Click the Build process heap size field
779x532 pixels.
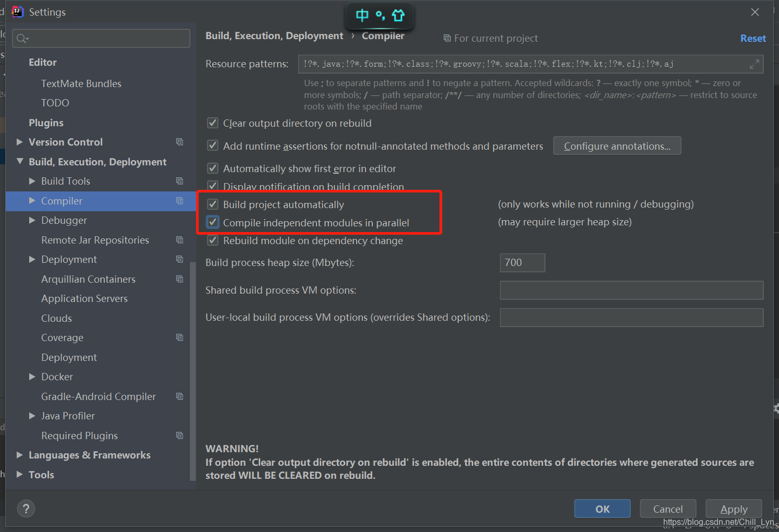pyautogui.click(x=522, y=262)
